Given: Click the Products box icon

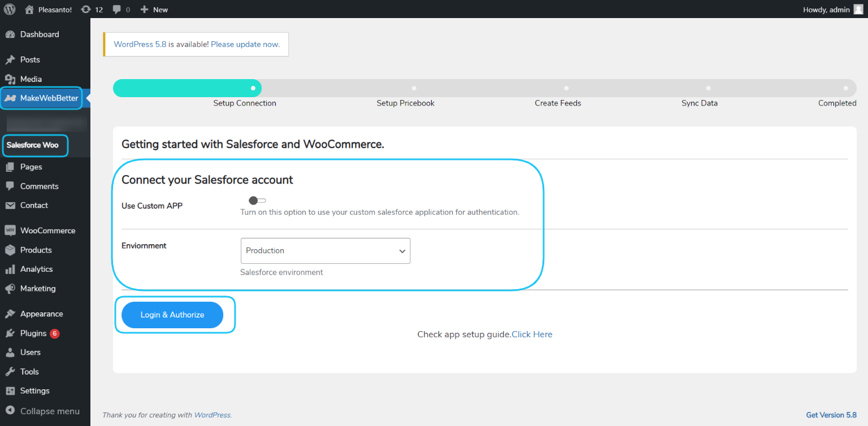Looking at the screenshot, I should pyautogui.click(x=10, y=250).
